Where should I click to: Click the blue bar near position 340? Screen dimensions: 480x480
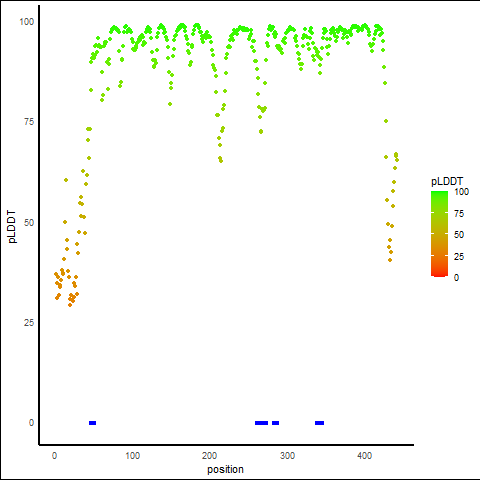319,423
